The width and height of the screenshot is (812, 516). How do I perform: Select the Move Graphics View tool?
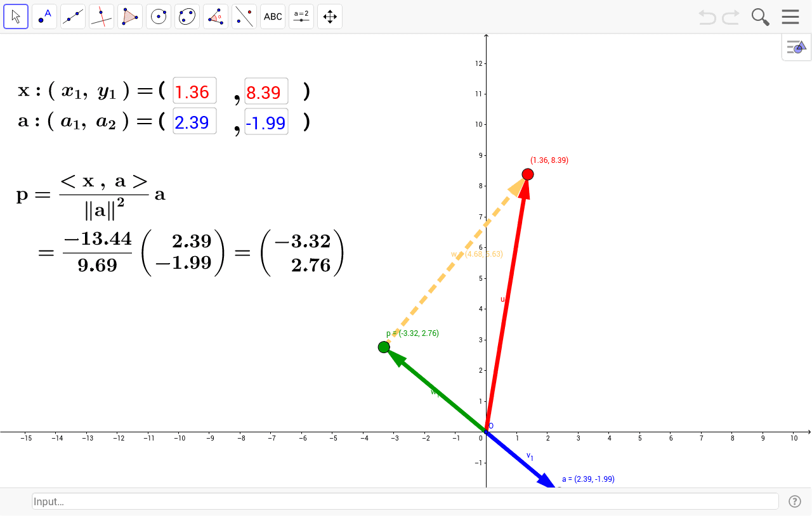pos(329,16)
